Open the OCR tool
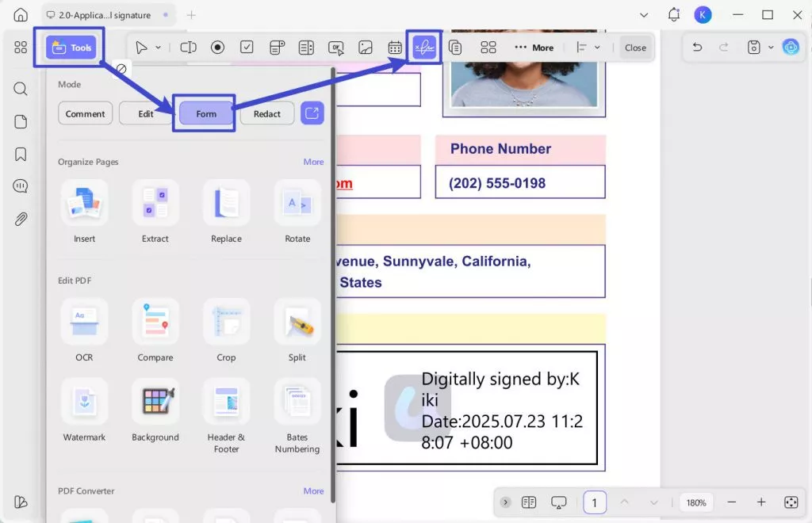812x523 pixels. [x=84, y=330]
